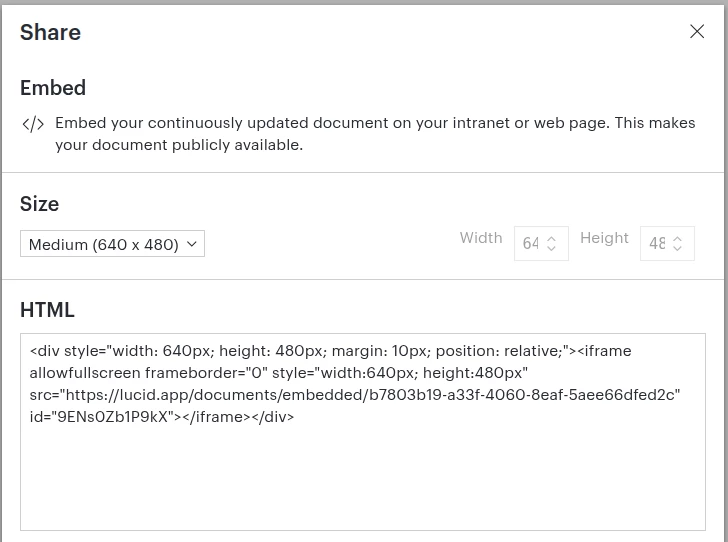Increase Width with the up arrow
Screen dimensions: 728x542
(x=551, y=239)
